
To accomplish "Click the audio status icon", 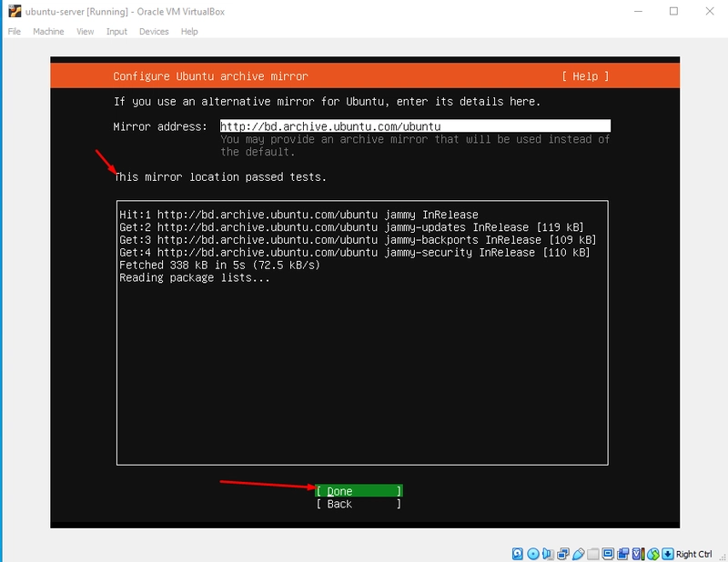I will (x=548, y=554).
